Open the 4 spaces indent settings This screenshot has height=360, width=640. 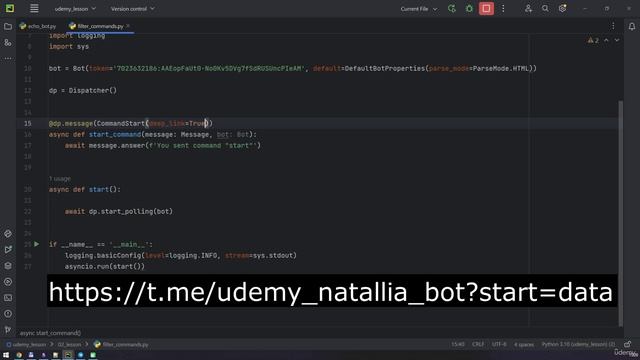[x=524, y=344]
